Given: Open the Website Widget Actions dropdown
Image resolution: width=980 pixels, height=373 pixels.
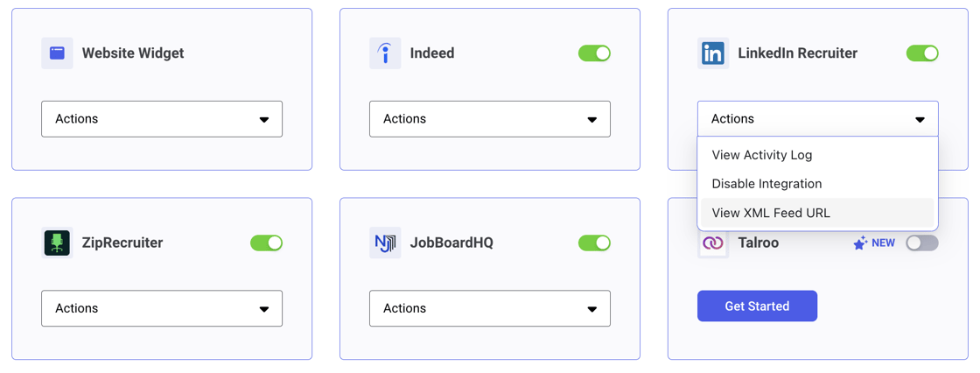Looking at the screenshot, I should pos(162,119).
